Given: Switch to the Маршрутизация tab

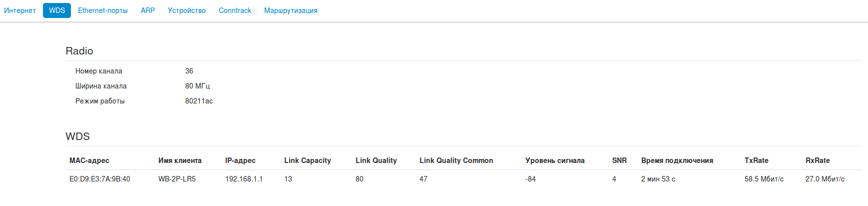Looking at the screenshot, I should pyautogui.click(x=291, y=10).
